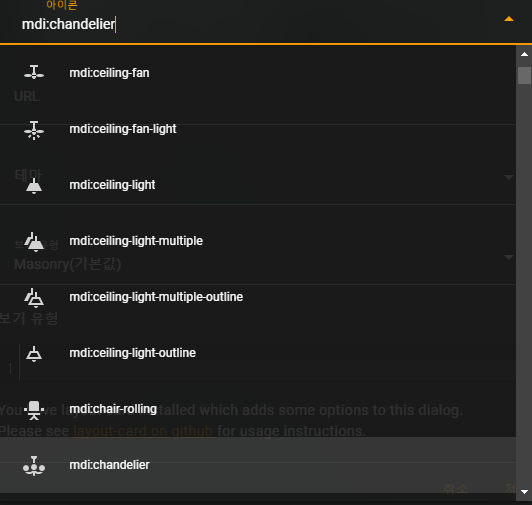Select the chair-rolling icon
This screenshot has width=532, height=505.
[34, 410]
